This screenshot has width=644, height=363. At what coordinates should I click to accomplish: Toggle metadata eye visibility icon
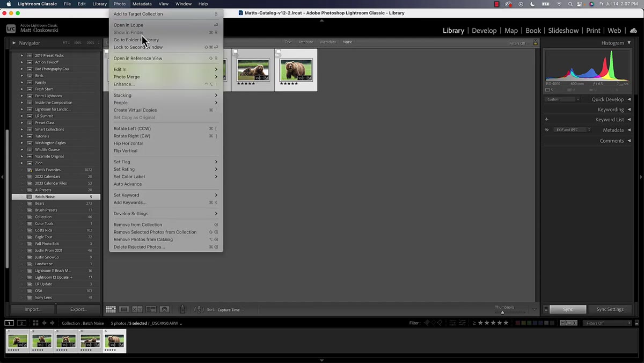point(547,130)
